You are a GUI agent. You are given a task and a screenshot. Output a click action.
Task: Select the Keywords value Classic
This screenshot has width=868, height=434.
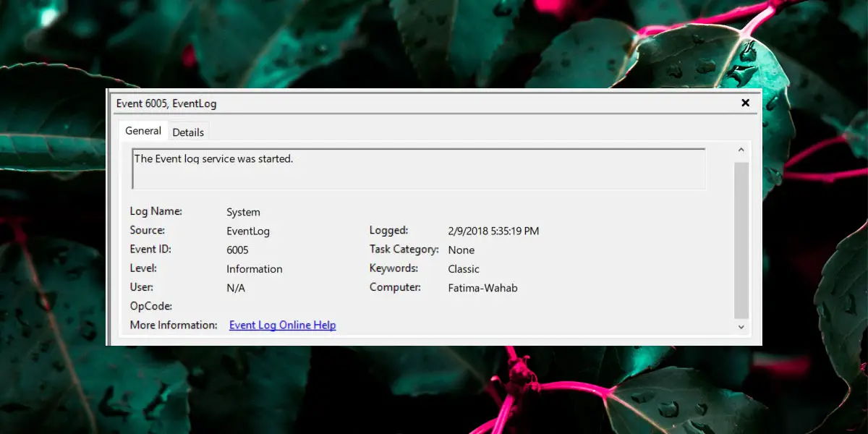coord(464,268)
